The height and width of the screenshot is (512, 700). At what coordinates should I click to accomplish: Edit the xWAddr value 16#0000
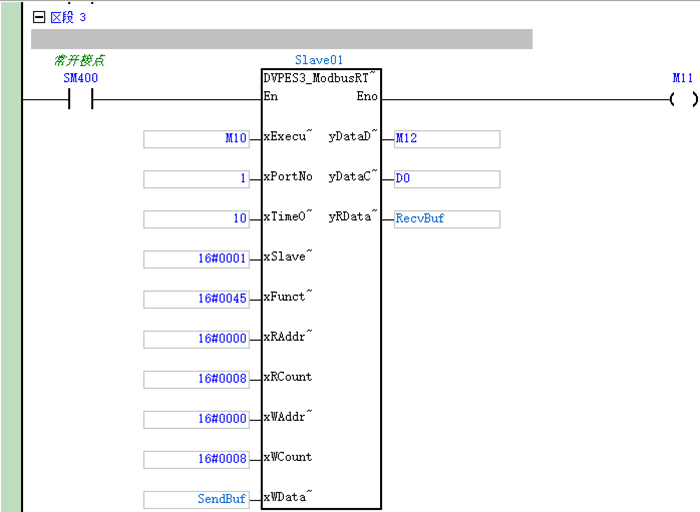click(196, 420)
